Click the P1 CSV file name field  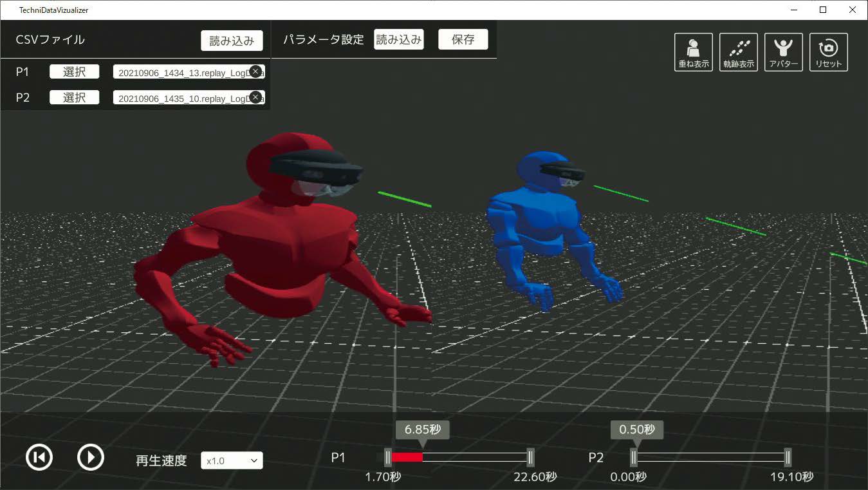pos(180,72)
